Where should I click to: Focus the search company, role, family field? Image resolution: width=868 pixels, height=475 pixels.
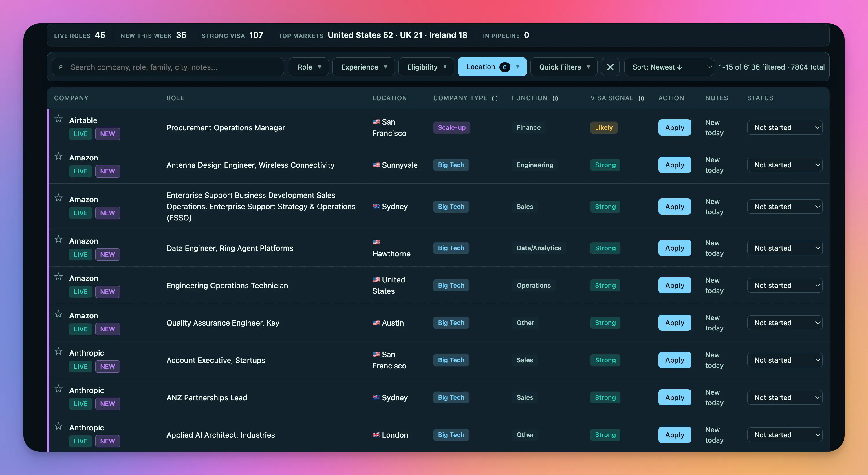click(168, 67)
